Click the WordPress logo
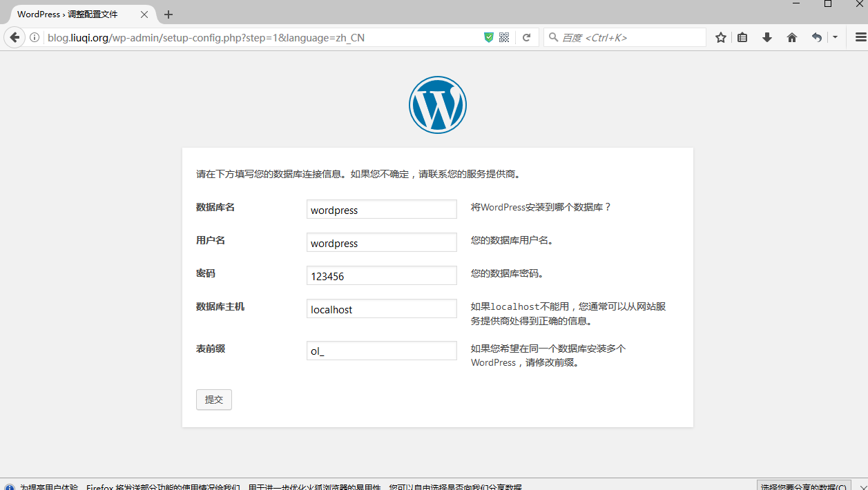The width and height of the screenshot is (868, 490). pos(438,105)
